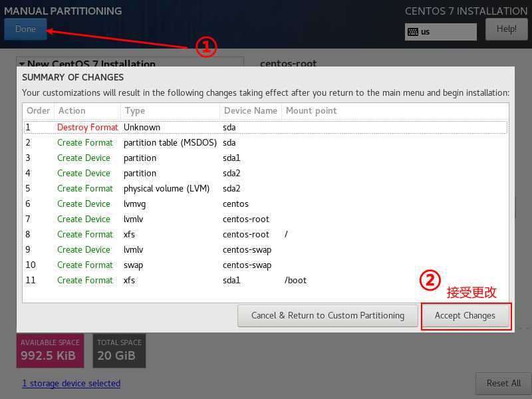Select the physical volume (LVM) row

point(265,189)
